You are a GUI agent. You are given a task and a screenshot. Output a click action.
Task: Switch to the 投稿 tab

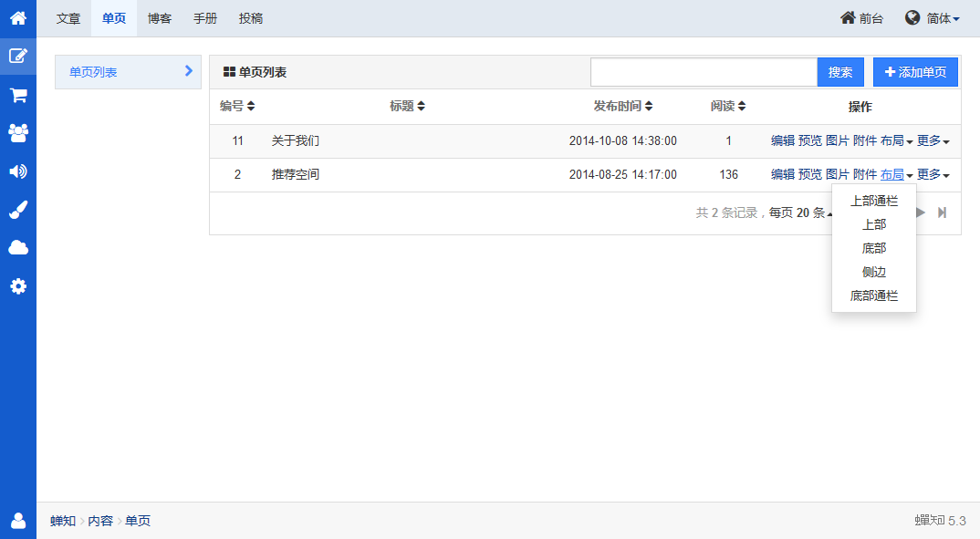pyautogui.click(x=251, y=19)
